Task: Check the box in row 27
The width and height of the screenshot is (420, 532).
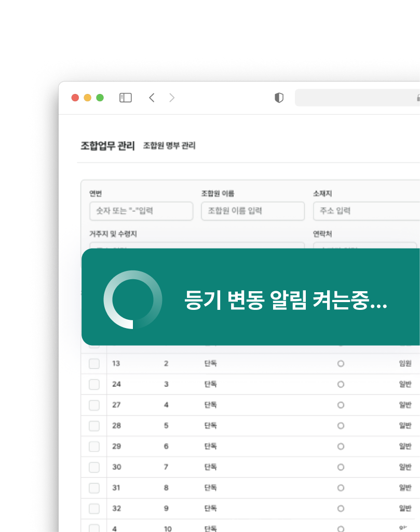Action: tap(94, 405)
